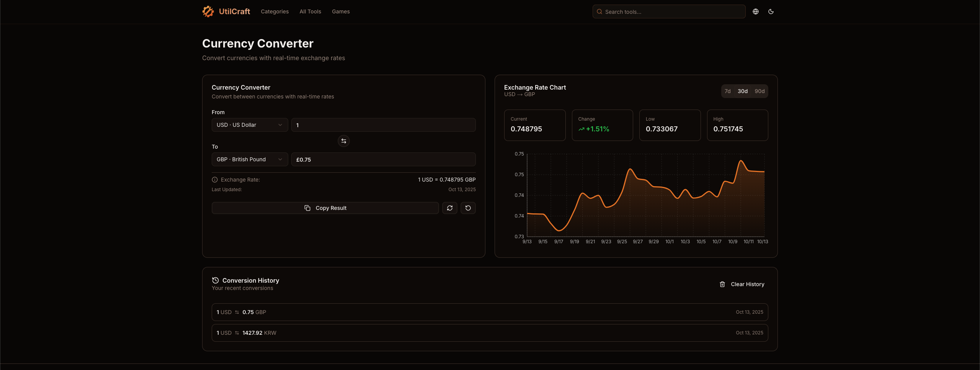Click the trash icon in Clear History
980x370 pixels.
click(722, 284)
